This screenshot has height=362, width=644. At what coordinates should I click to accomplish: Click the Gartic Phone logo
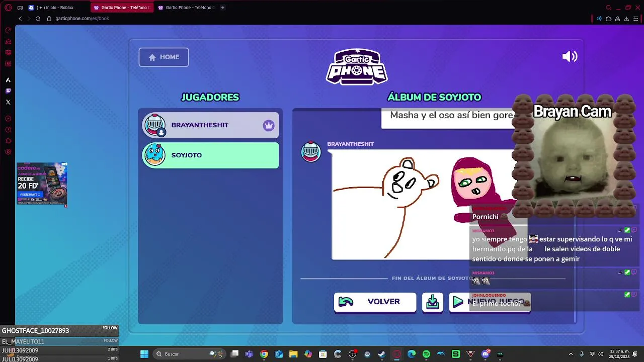(x=357, y=66)
